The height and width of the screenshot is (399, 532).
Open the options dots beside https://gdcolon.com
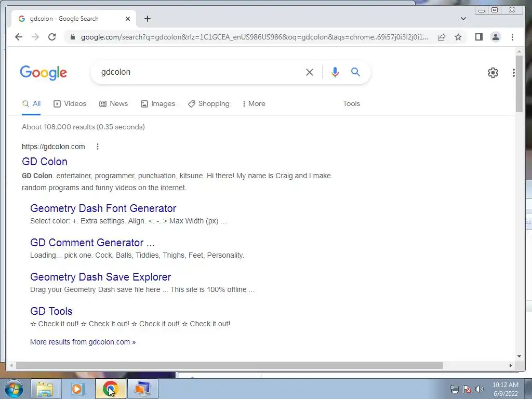pos(97,147)
